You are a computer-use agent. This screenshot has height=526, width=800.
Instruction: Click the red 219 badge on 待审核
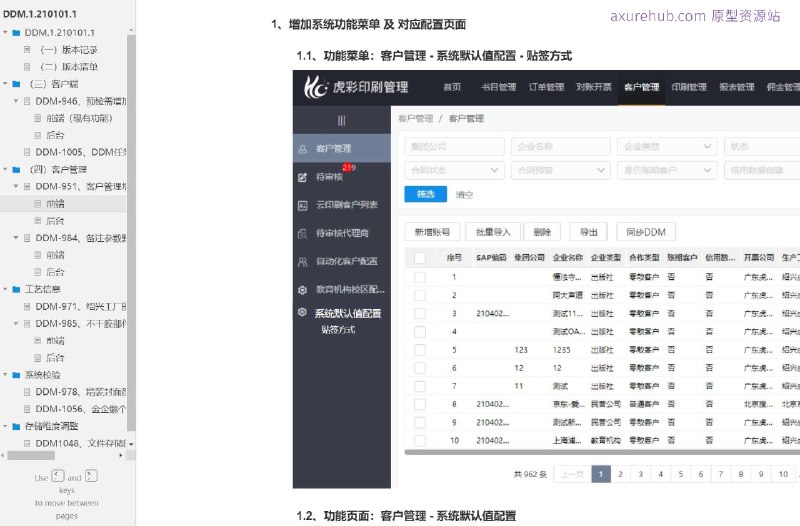[349, 167]
